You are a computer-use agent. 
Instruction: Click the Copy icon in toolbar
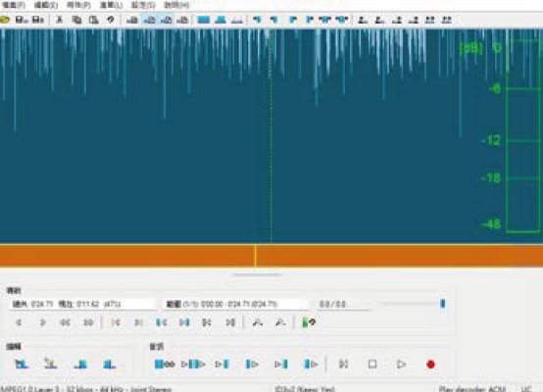(76, 20)
